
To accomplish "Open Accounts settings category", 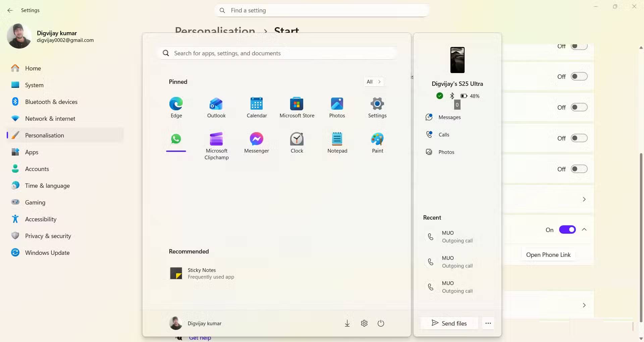I will [65, 169].
